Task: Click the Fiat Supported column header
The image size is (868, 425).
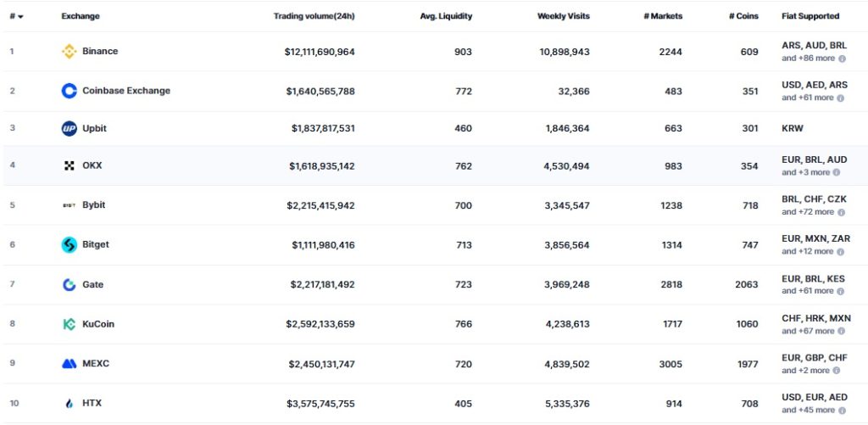Action: pos(810,16)
